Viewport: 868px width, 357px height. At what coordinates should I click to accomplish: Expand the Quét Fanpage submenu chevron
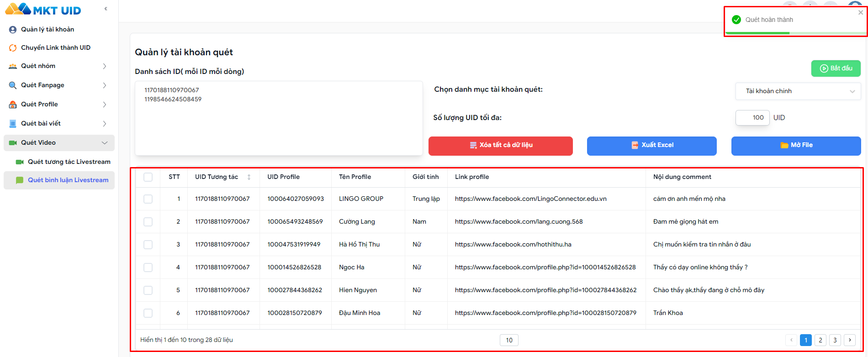click(x=105, y=85)
